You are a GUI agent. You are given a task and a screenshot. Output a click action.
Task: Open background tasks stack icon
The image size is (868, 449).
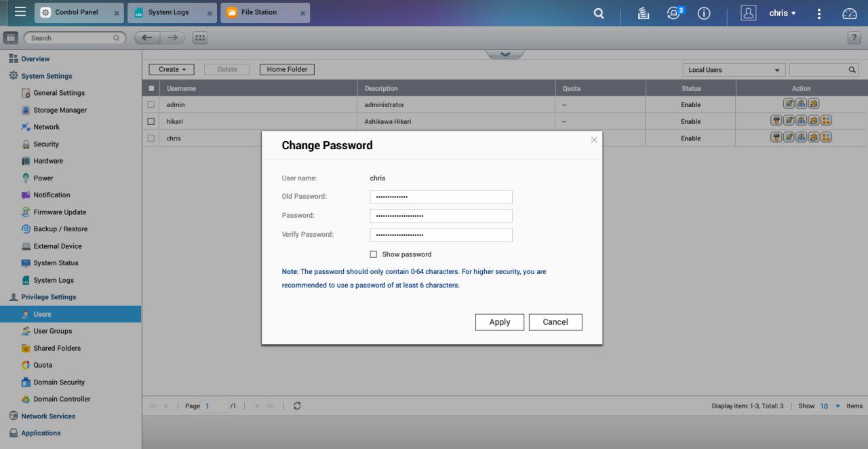point(644,13)
